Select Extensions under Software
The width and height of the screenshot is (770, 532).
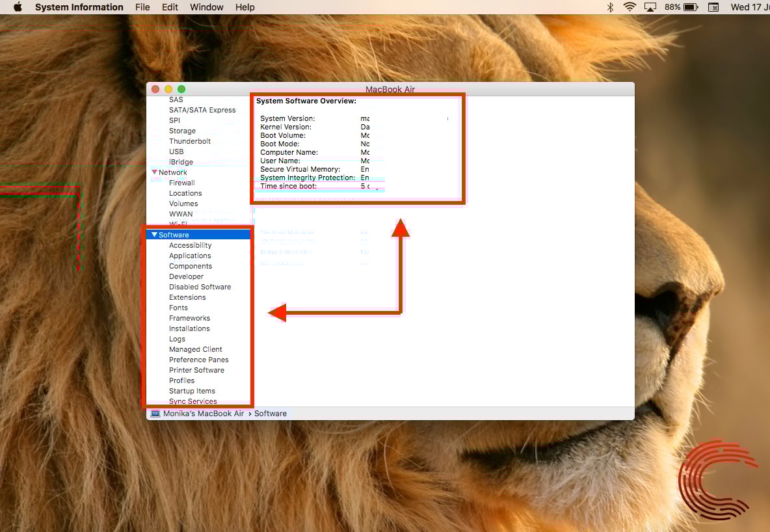(x=187, y=298)
